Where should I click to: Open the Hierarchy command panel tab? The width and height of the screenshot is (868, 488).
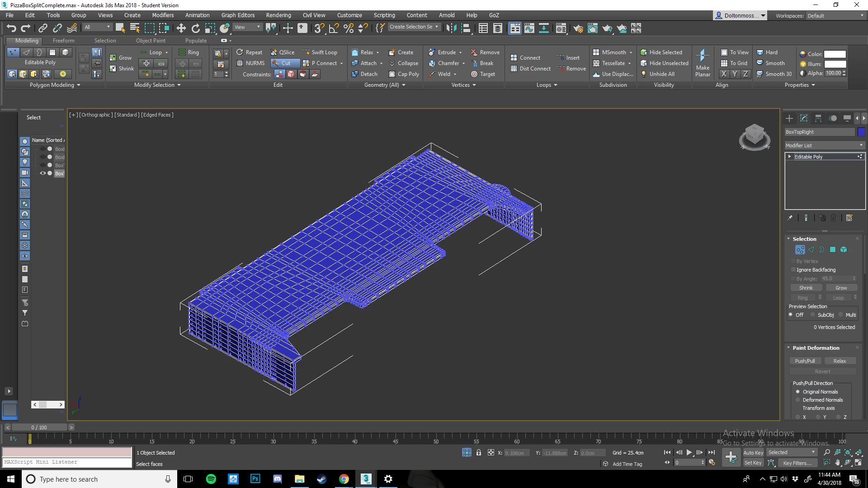[x=818, y=118]
